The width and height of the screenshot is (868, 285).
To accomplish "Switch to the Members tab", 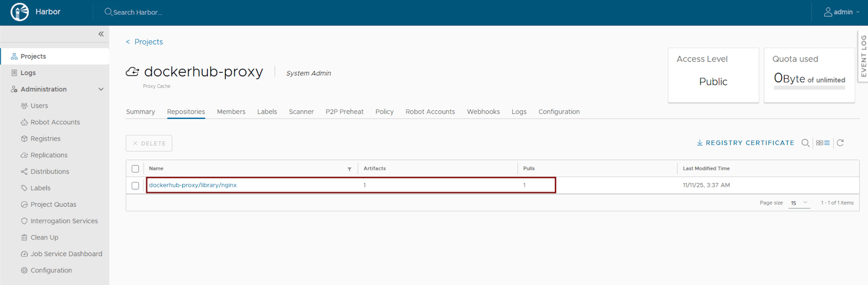I will coord(231,112).
